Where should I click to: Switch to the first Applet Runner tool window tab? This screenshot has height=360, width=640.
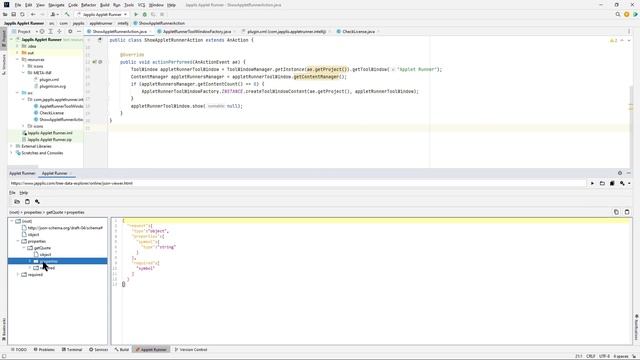point(22,173)
